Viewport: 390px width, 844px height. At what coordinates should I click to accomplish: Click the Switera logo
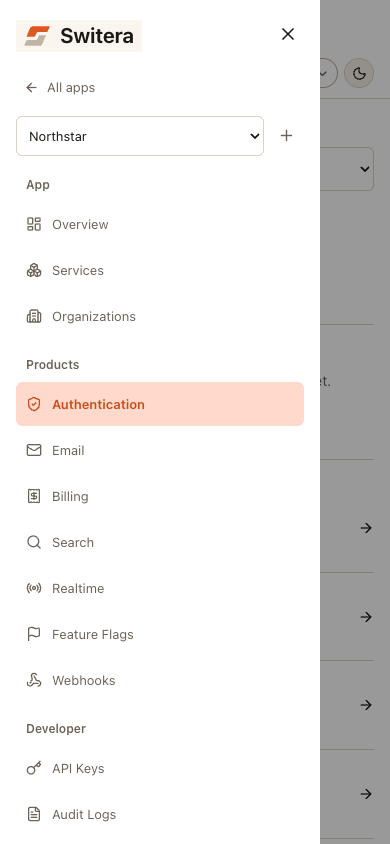click(x=79, y=36)
